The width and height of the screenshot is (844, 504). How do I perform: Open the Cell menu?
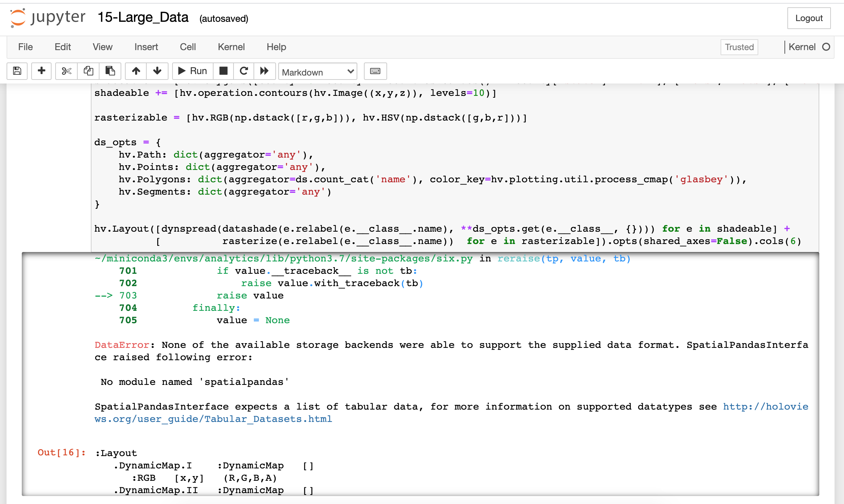point(187,47)
